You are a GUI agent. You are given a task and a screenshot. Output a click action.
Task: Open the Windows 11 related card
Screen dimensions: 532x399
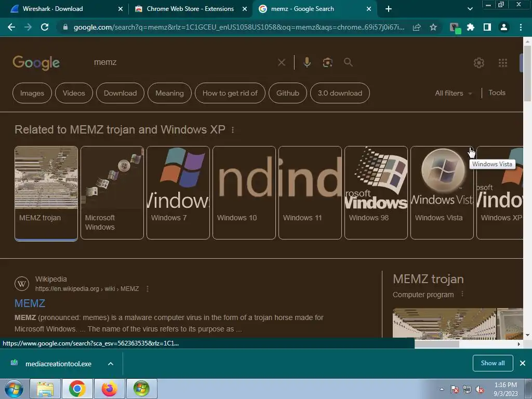pos(310,193)
